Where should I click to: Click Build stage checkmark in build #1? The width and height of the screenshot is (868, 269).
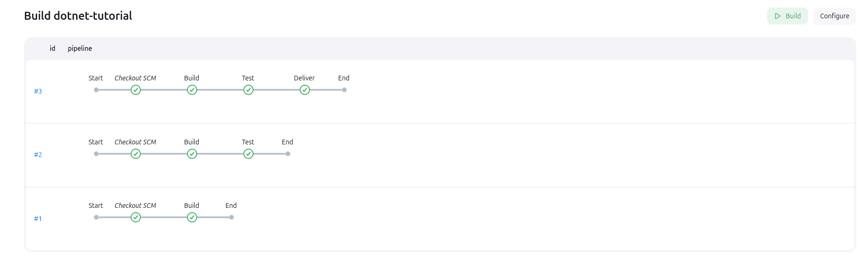point(192,217)
